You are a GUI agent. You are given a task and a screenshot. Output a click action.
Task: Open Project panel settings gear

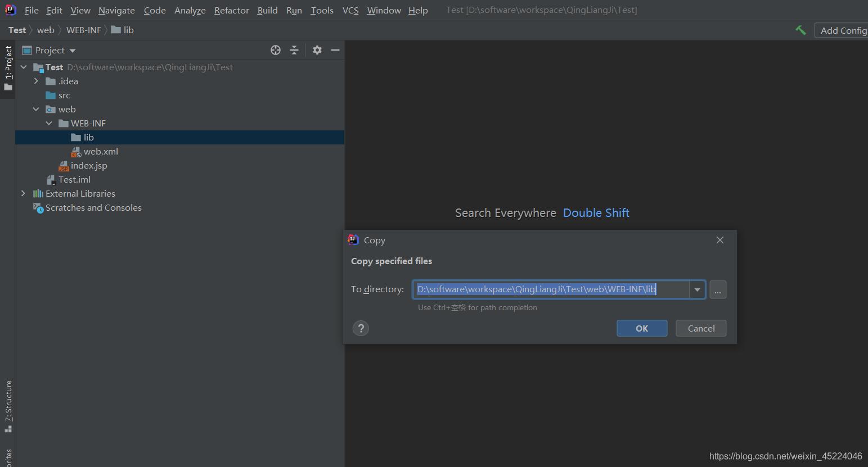tap(317, 50)
